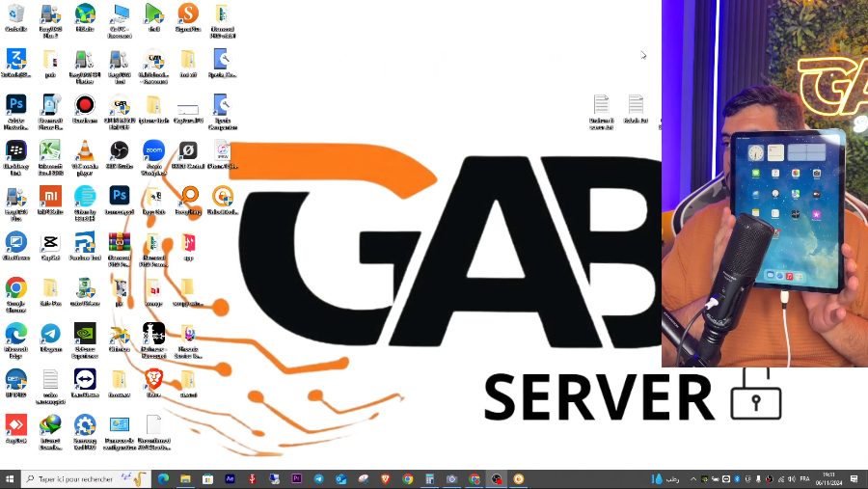The width and height of the screenshot is (868, 489).
Task: Open Brave from the taskbar
Action: tap(385, 479)
